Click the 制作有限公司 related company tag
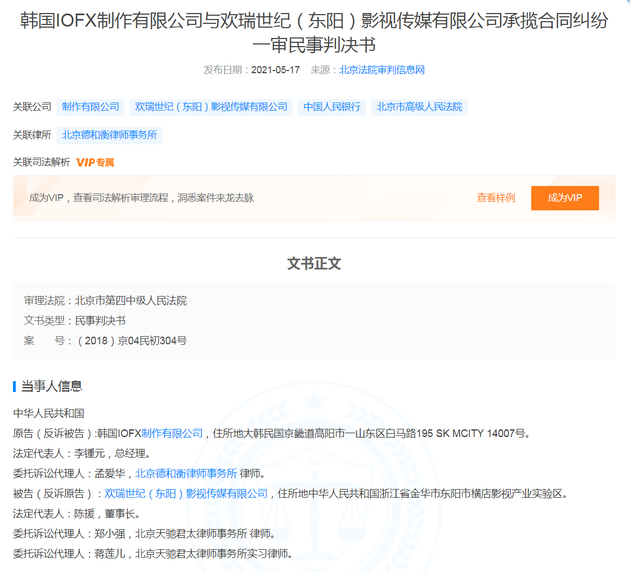Screen dimensions: 630x572 tap(90, 107)
